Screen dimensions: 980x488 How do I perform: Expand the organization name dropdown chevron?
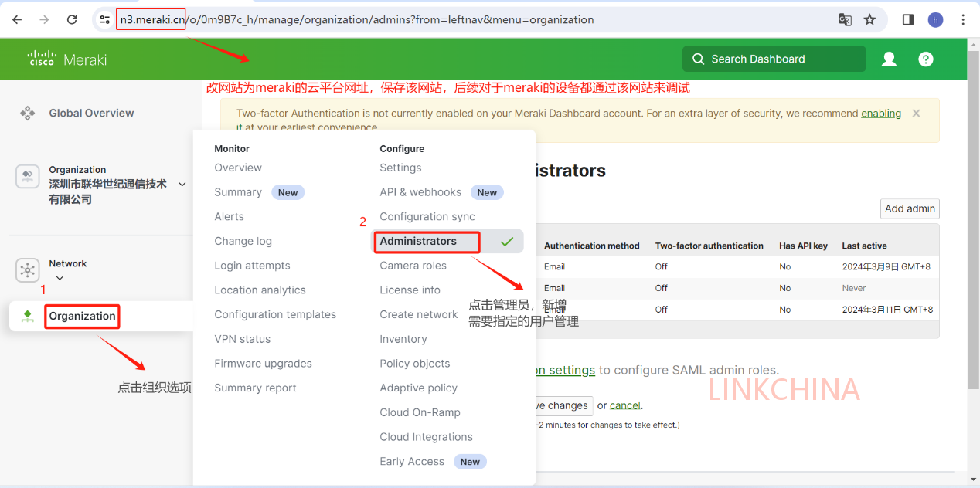182,184
